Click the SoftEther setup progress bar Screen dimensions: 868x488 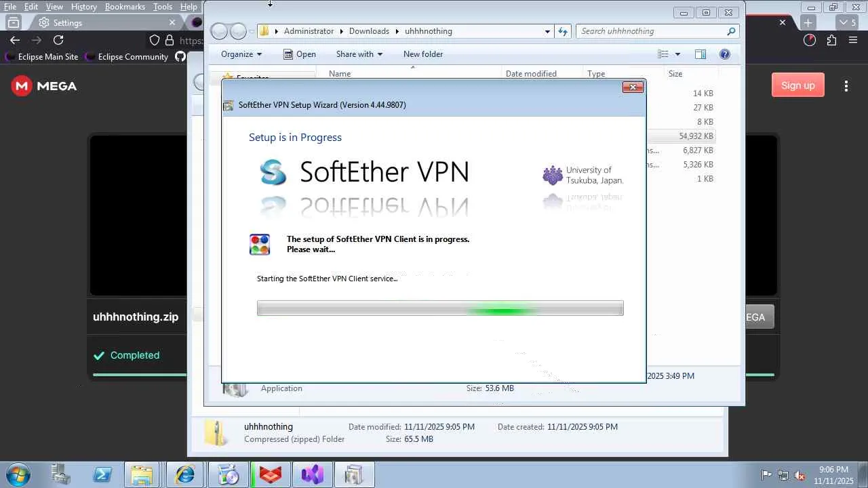coord(440,308)
